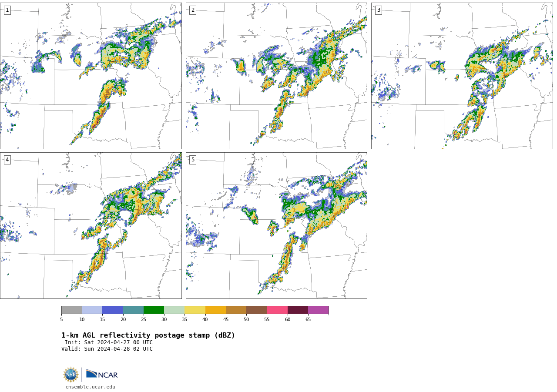Click the colorbar tick label 5

pos(61,320)
